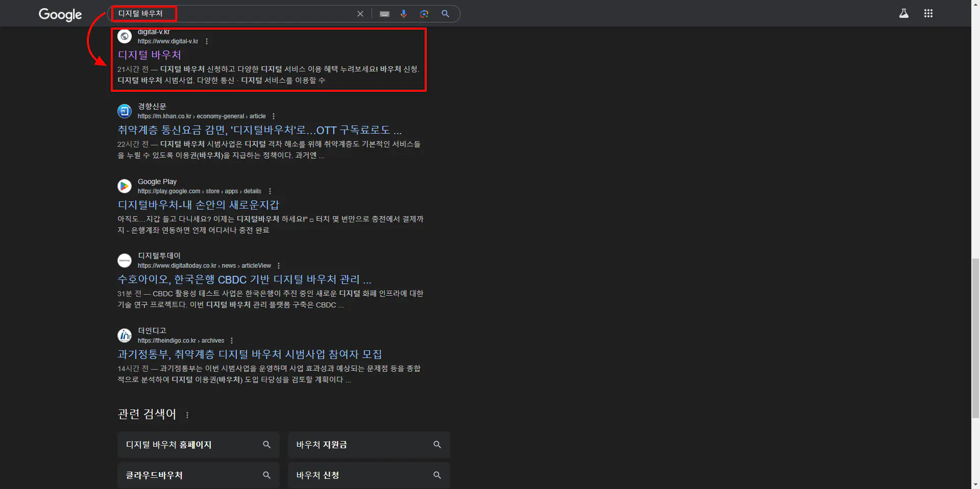Click the 더인디고 site name
The image size is (980, 489).
[x=152, y=330]
